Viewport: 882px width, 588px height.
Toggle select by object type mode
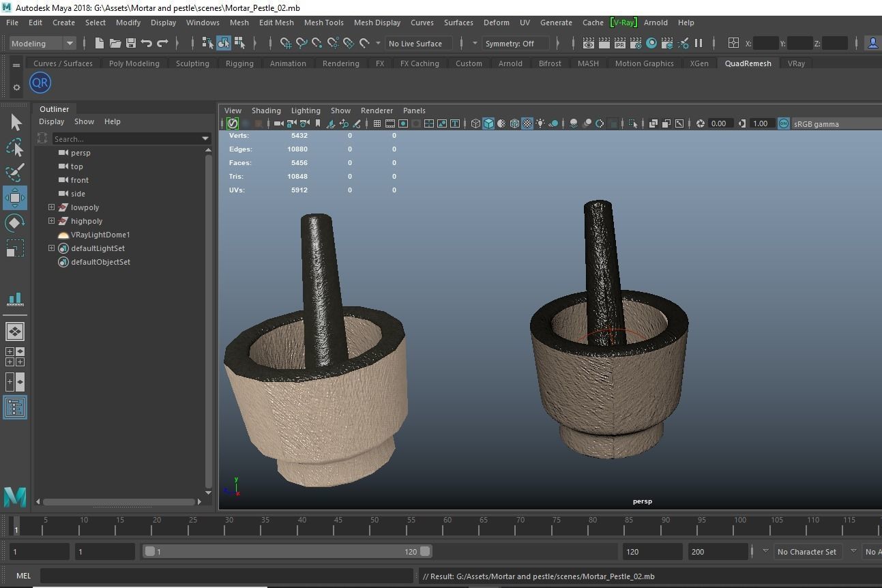pos(224,43)
